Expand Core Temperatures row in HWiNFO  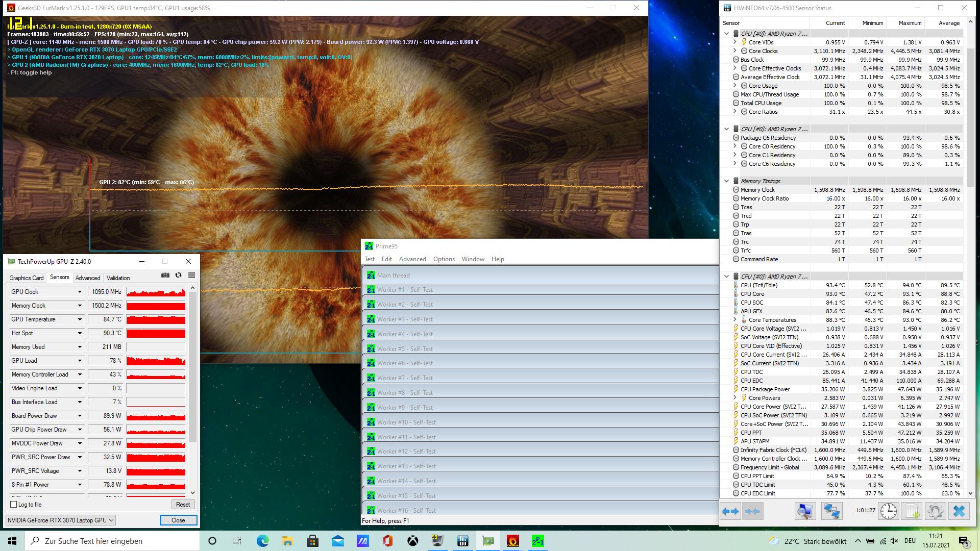(x=734, y=320)
